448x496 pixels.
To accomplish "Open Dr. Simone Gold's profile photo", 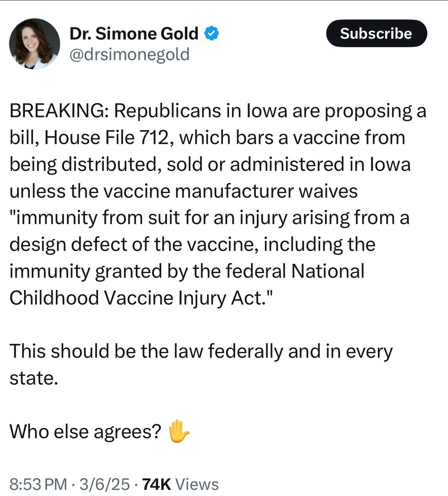I will (34, 44).
